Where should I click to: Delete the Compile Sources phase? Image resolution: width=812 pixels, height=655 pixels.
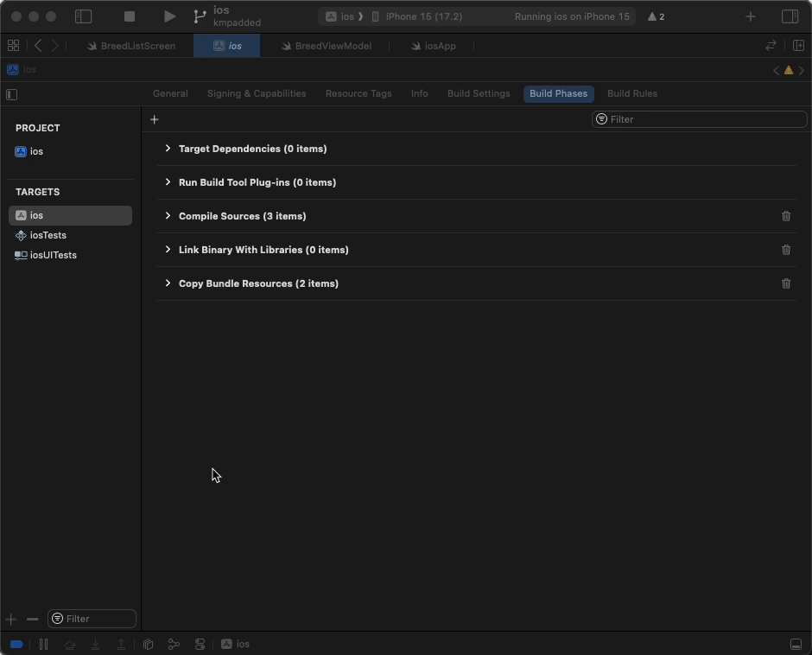coord(786,216)
